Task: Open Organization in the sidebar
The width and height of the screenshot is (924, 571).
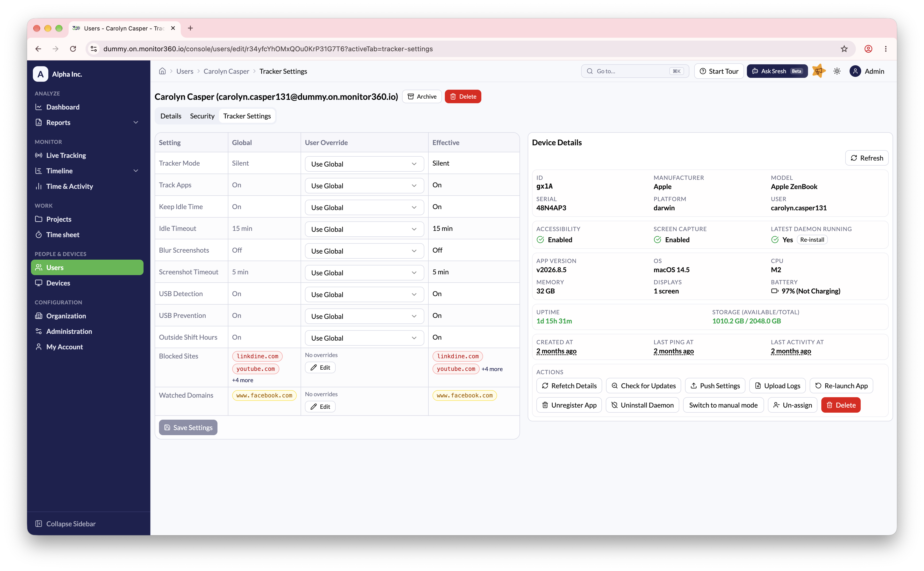Action: tap(87, 316)
